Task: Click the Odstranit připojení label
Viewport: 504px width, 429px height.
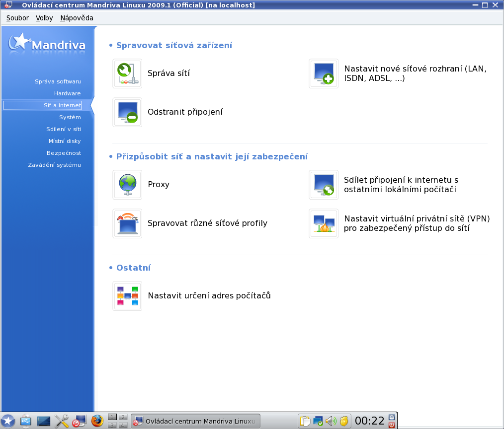Action: [x=185, y=112]
